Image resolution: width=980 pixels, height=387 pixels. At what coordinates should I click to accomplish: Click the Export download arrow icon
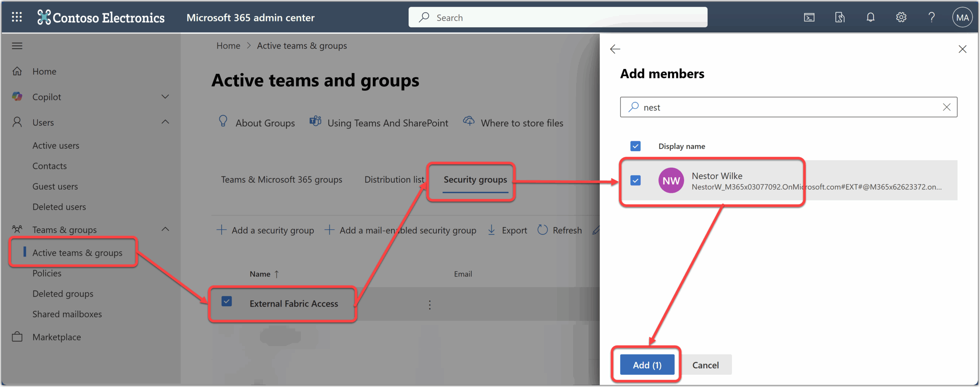point(492,230)
